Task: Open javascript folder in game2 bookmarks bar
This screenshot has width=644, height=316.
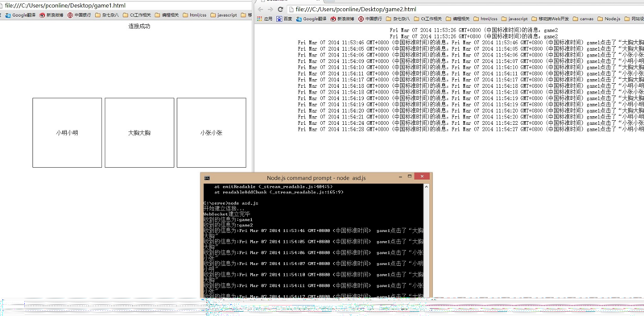Action: tap(514, 19)
